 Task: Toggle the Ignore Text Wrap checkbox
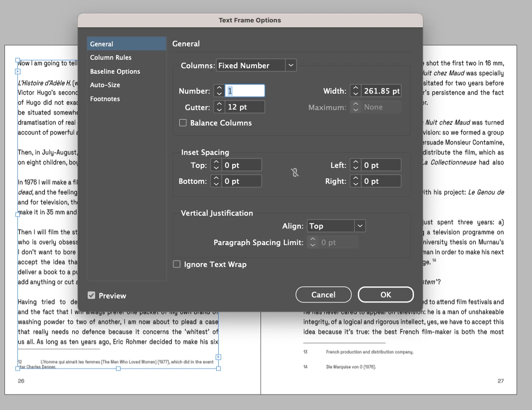coord(177,264)
